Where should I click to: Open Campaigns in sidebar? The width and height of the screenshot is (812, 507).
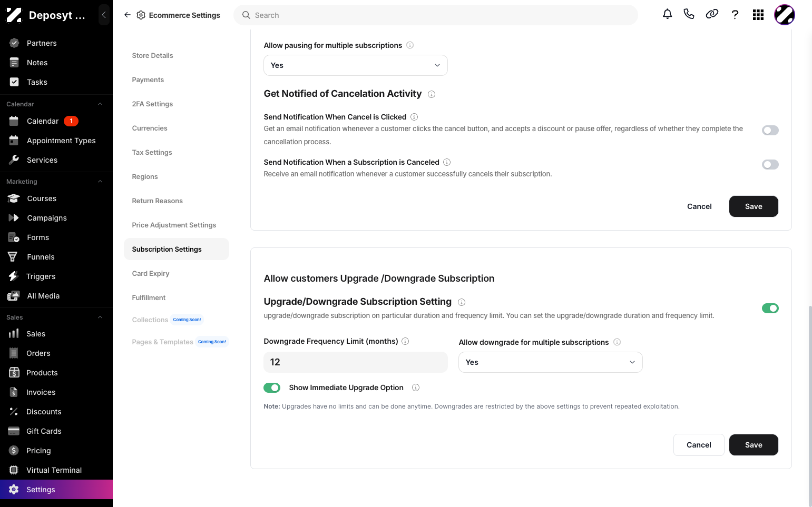(x=47, y=218)
